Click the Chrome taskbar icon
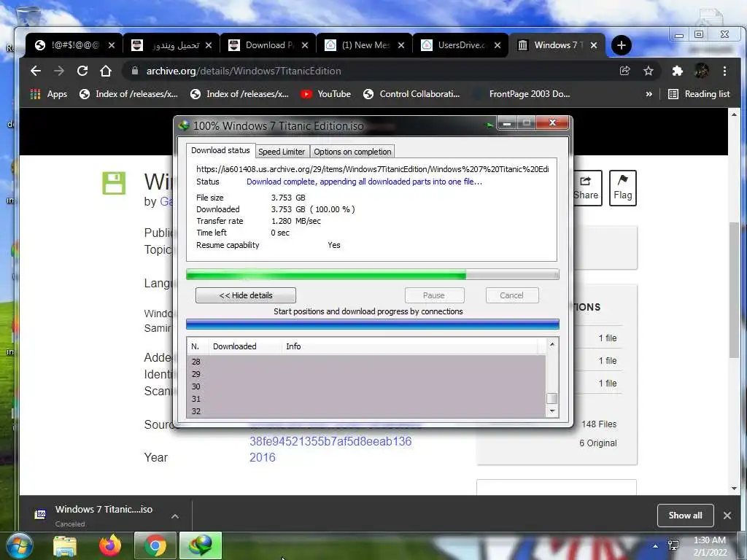This screenshot has width=747, height=560. [x=155, y=545]
